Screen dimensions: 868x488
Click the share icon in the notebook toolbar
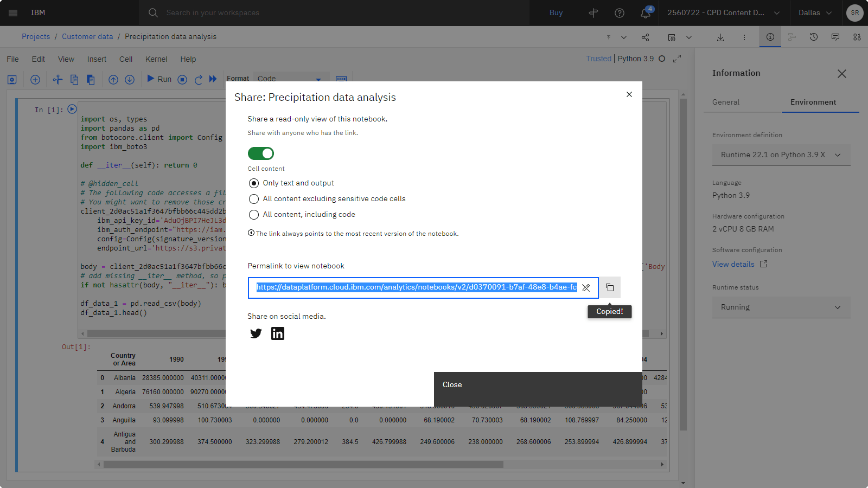click(645, 37)
